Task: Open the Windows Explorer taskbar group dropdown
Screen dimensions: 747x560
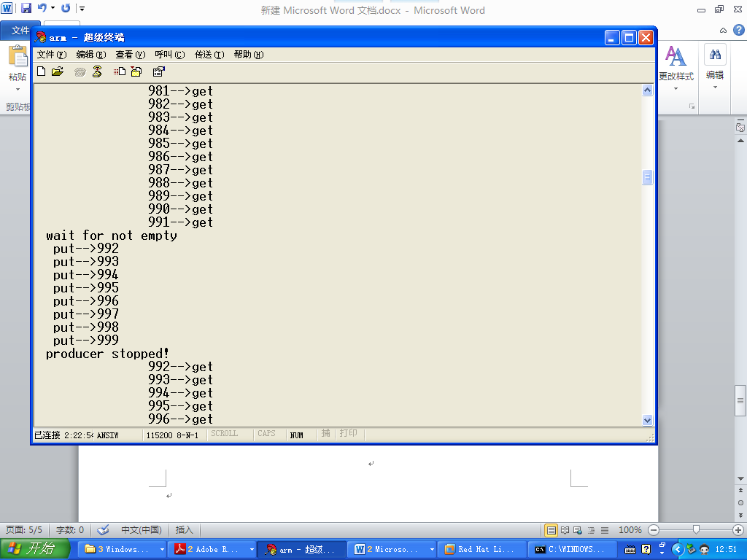Action: coord(162,550)
